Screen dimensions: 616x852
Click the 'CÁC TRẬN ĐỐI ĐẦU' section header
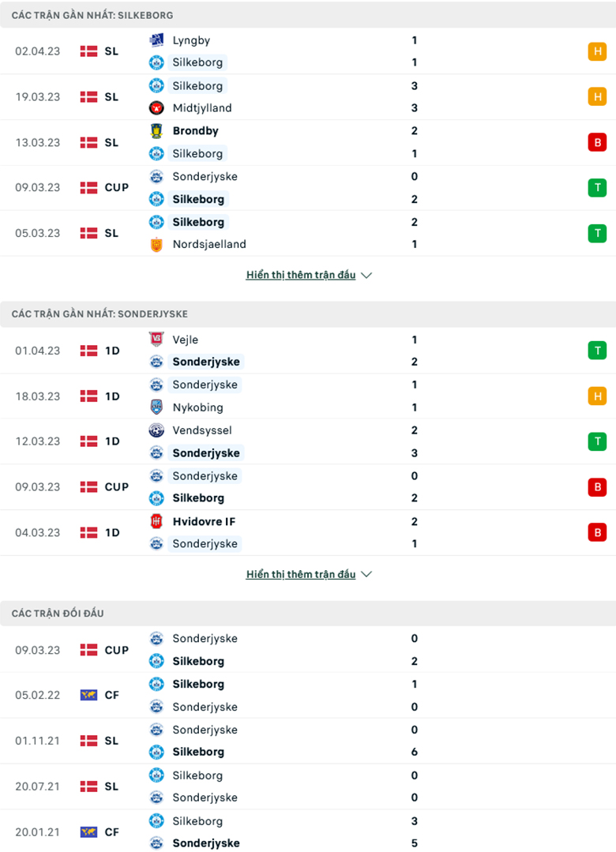57,614
